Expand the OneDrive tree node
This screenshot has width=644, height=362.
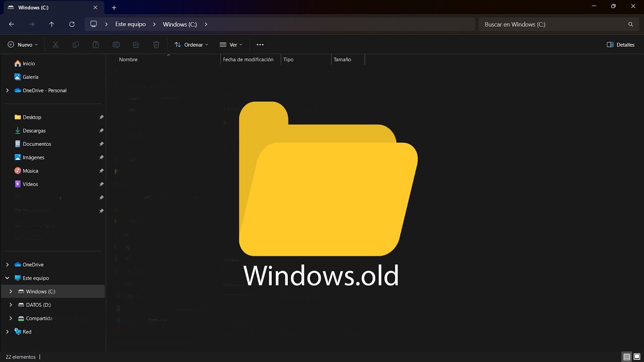pyautogui.click(x=7, y=264)
